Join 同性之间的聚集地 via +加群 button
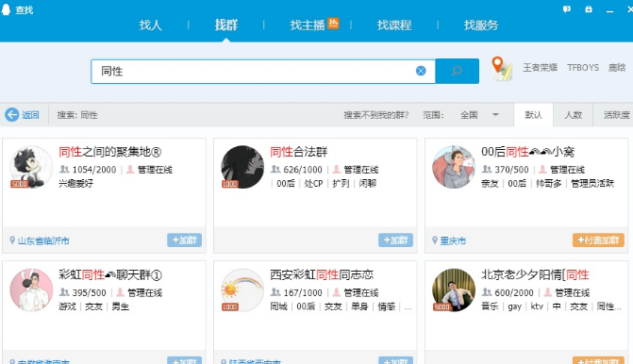The height and width of the screenshot is (364, 633). [185, 240]
